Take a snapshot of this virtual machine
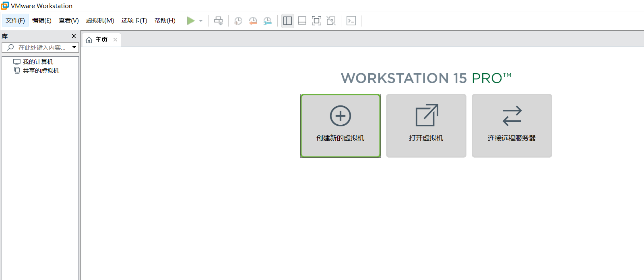The image size is (644, 280). tap(238, 21)
